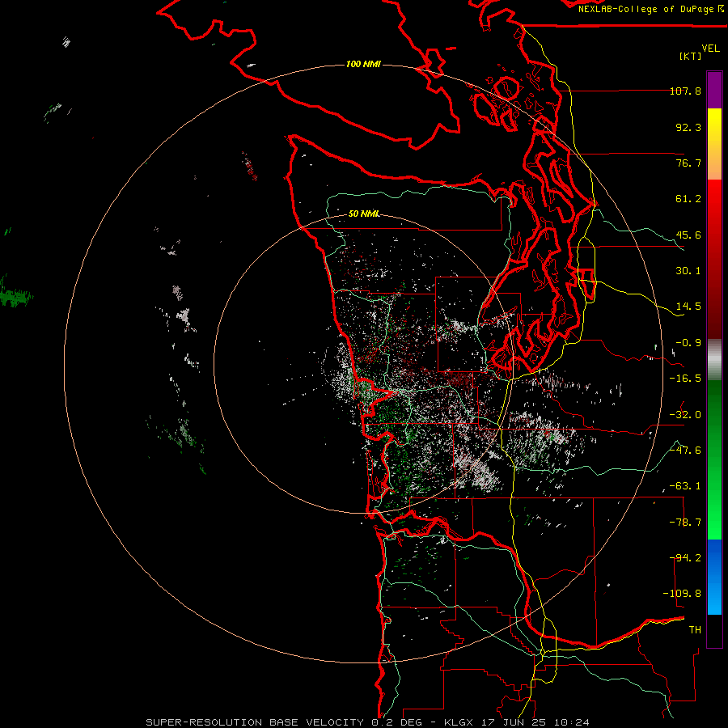Click the -78.7 velocity scale value
Viewport: 728px width, 728px height.
[x=685, y=523]
